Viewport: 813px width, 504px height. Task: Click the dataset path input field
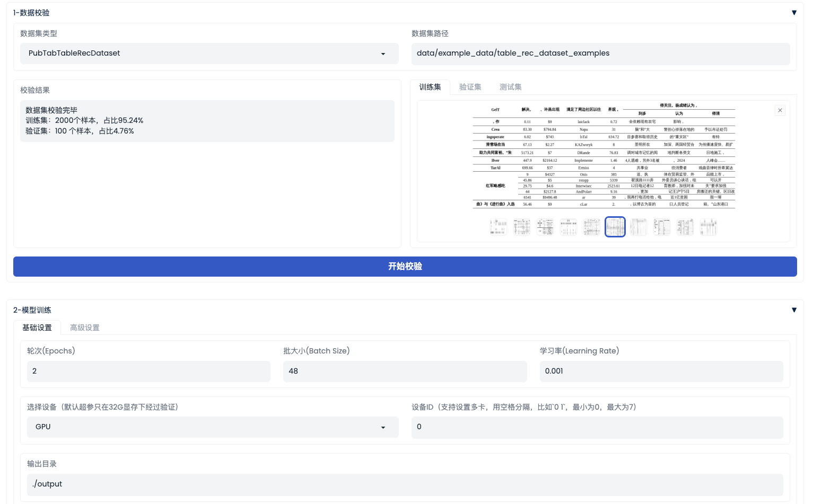click(x=600, y=54)
